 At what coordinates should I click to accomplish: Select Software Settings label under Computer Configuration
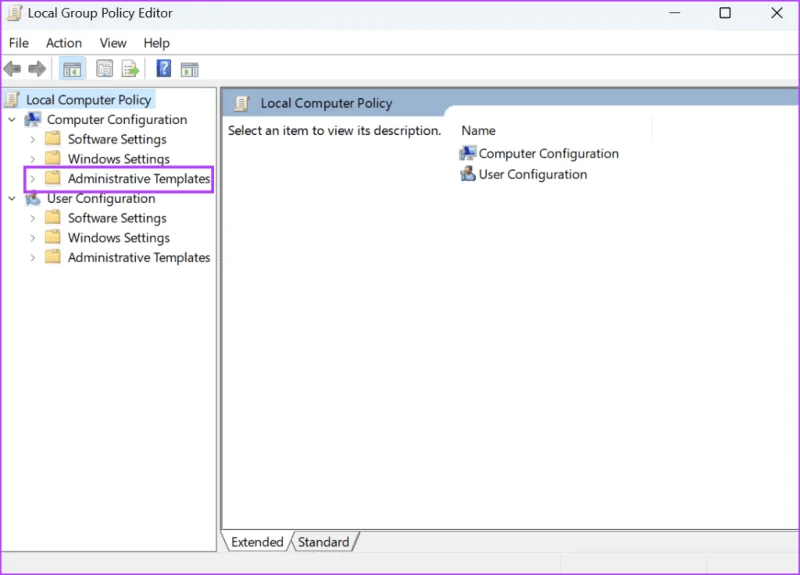point(117,139)
